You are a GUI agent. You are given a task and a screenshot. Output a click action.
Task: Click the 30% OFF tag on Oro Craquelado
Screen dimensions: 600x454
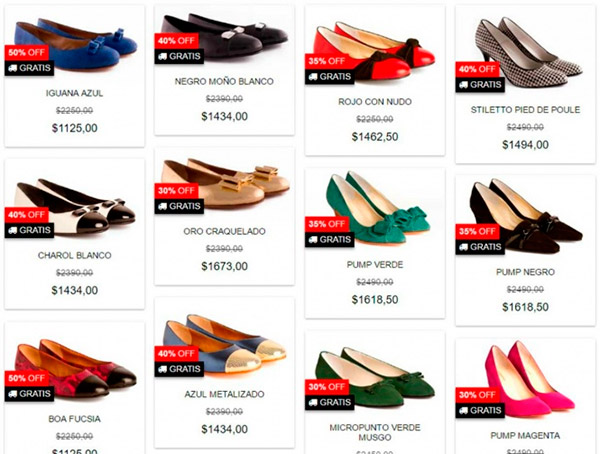pyautogui.click(x=176, y=191)
